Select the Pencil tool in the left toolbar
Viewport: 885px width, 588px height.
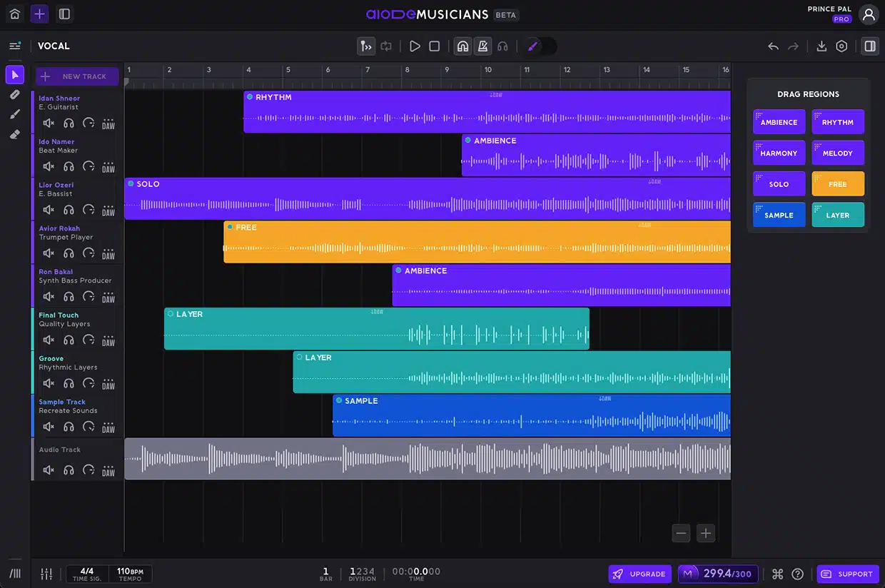click(x=15, y=94)
